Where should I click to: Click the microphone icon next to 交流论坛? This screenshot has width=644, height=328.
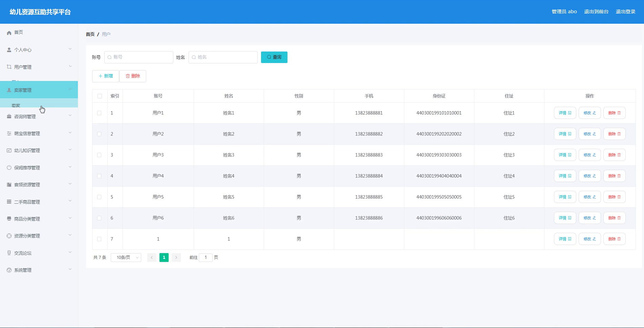coord(9,253)
